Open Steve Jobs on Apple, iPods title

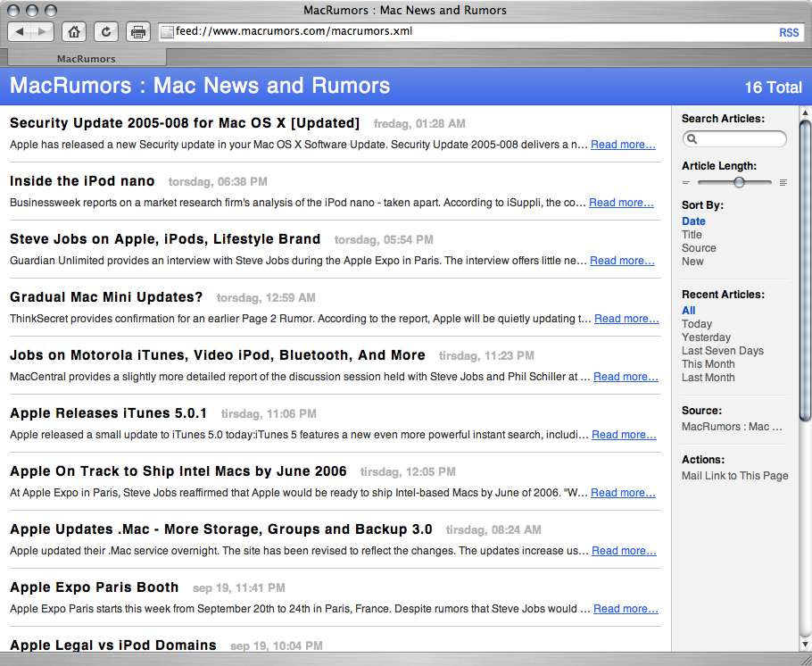pos(165,239)
